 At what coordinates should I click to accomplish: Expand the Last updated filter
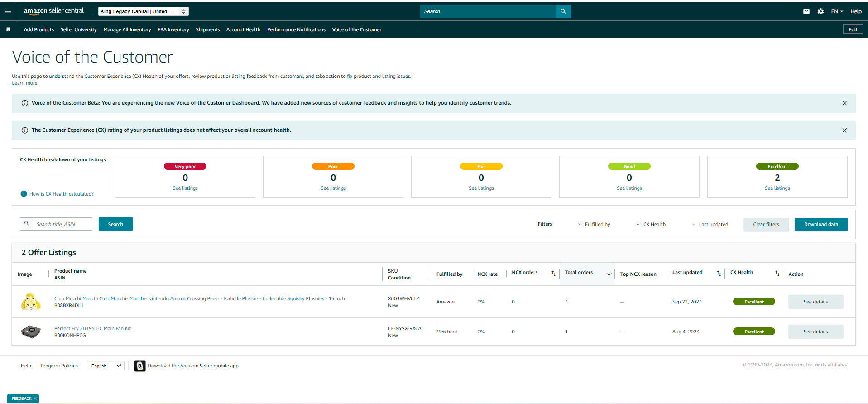pos(710,224)
